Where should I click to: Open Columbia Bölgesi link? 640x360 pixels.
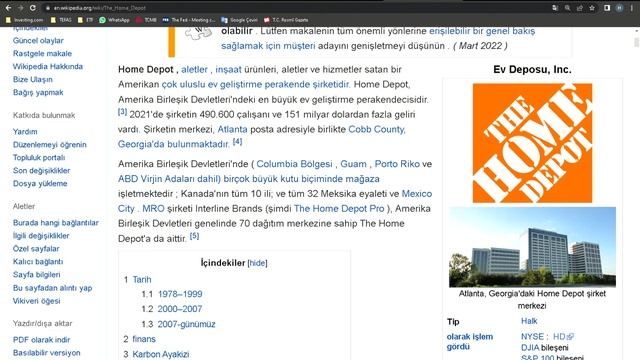point(294,164)
